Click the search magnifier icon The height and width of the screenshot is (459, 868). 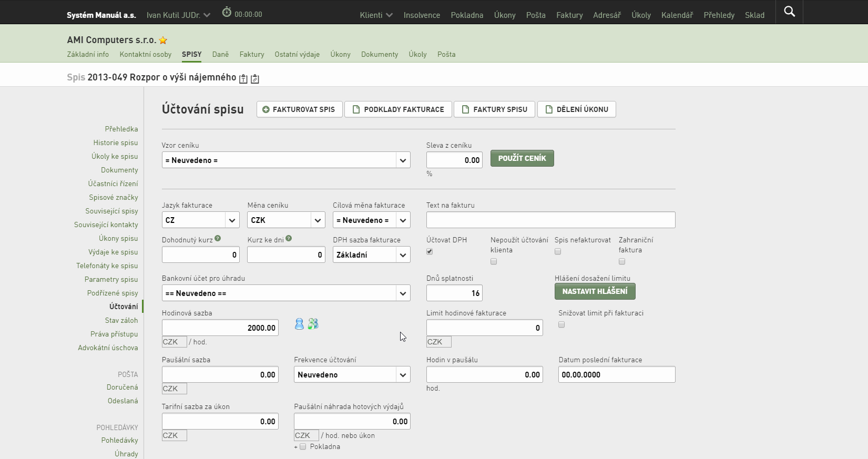(x=789, y=12)
